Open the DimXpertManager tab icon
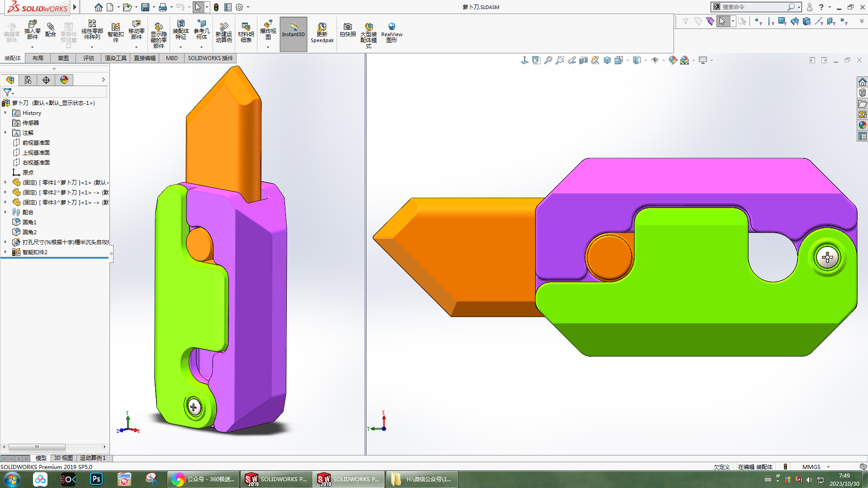Image resolution: width=868 pixels, height=488 pixels. point(46,80)
